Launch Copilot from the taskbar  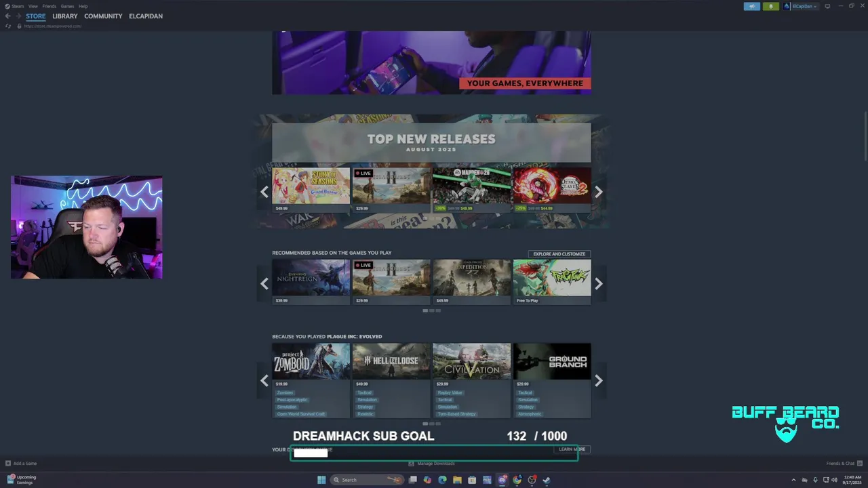[427, 480]
